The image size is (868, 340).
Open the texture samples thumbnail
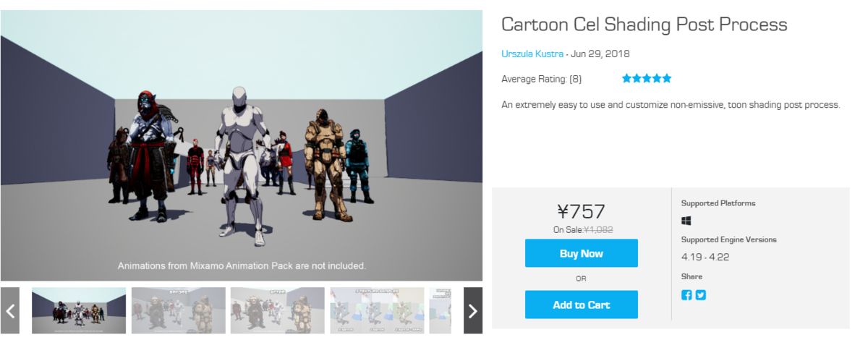tap(376, 311)
